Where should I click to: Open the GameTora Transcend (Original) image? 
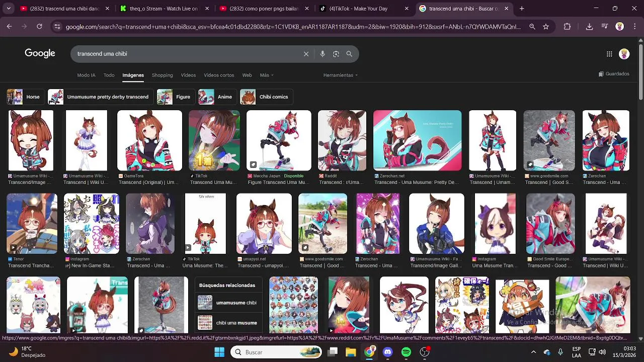(149, 140)
